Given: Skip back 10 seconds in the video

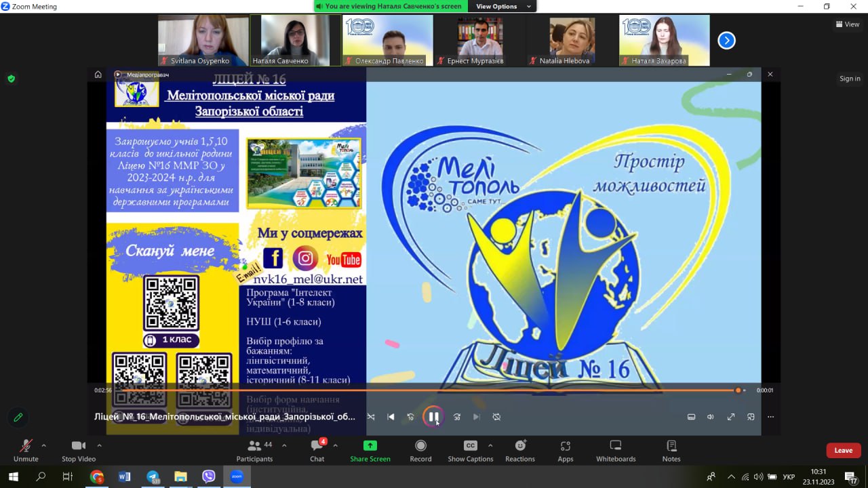Looking at the screenshot, I should pyautogui.click(x=410, y=417).
